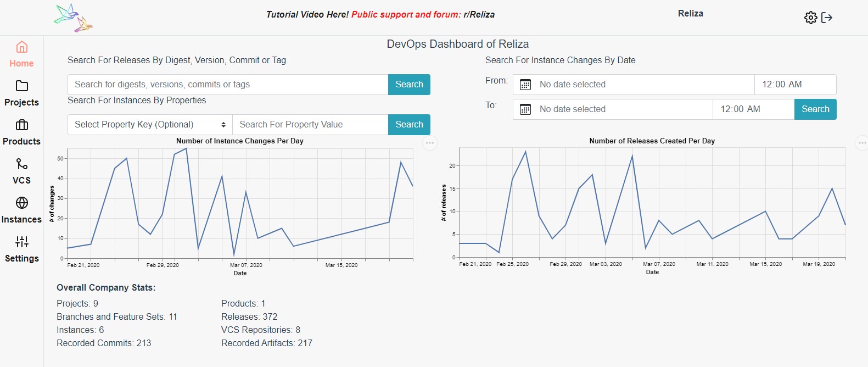Open the To date calendar picker
This screenshot has height=367, width=868.
[x=525, y=109]
